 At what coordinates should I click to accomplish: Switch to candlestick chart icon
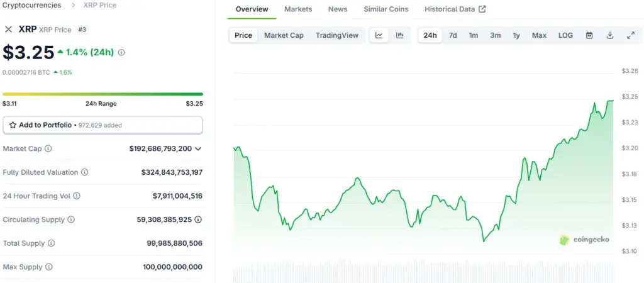click(399, 35)
